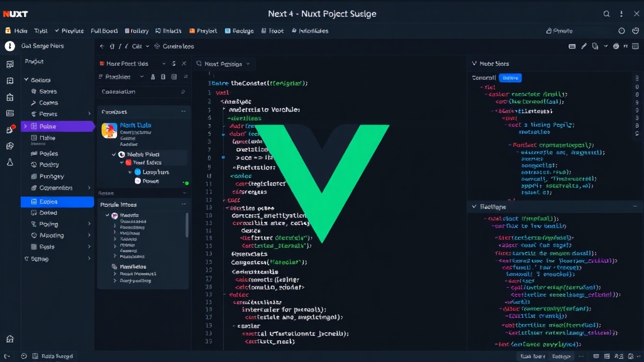Toggle the blue pill switch next to Conorall

point(510,78)
